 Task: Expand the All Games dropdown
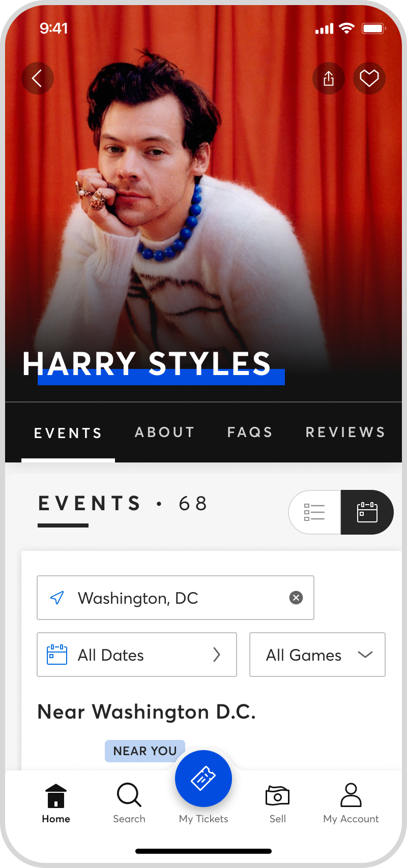point(317,655)
